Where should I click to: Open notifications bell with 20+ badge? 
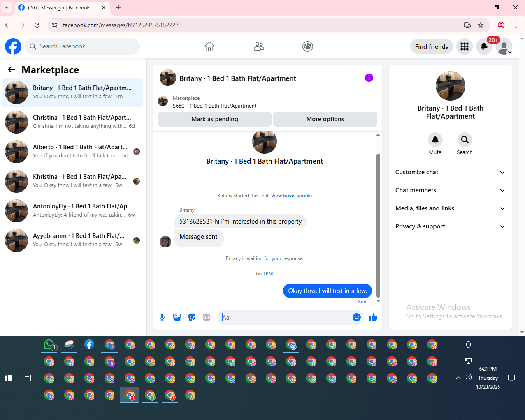pyautogui.click(x=484, y=46)
